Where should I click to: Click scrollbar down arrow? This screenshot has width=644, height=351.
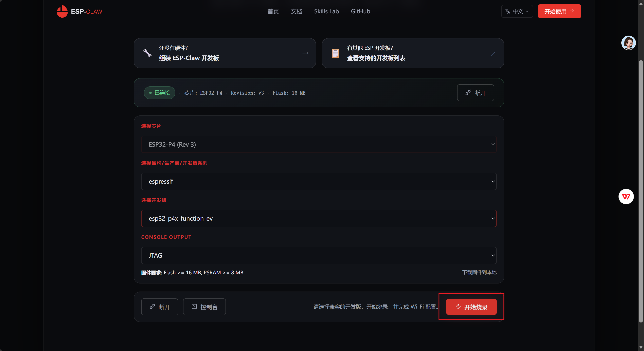641,348
